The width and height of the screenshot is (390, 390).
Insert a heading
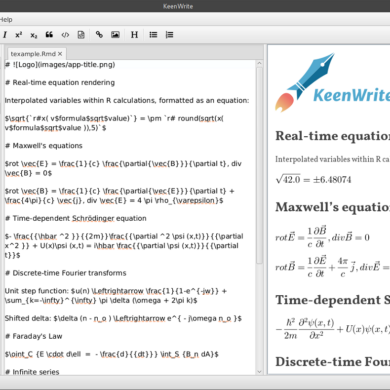click(x=134, y=35)
